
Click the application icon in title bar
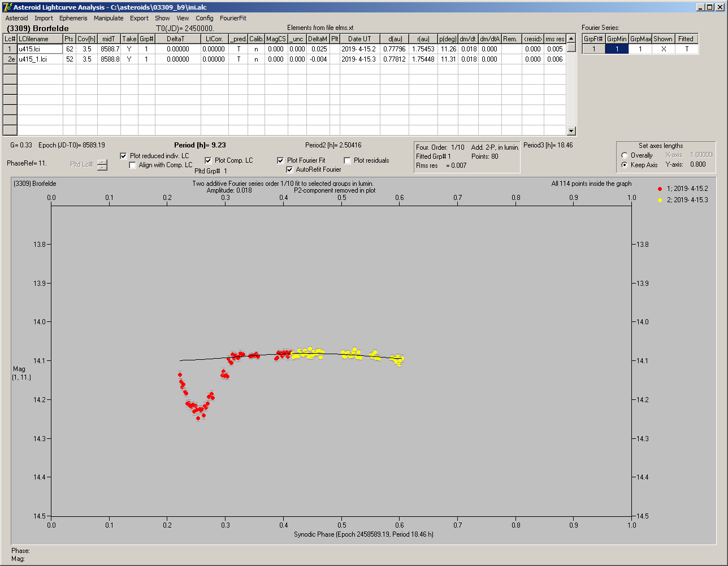(x=7, y=7)
